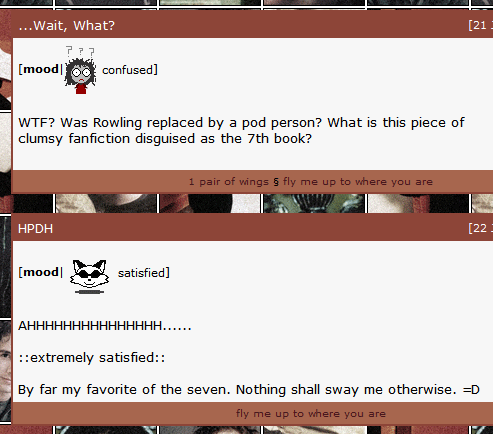Click the ornate lamp background tile between posts
The height and width of the screenshot is (434, 493).
click(314, 203)
